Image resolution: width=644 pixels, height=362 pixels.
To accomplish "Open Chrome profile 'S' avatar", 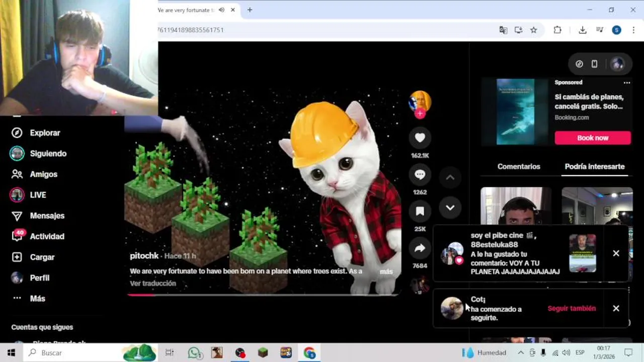I will click(x=616, y=30).
